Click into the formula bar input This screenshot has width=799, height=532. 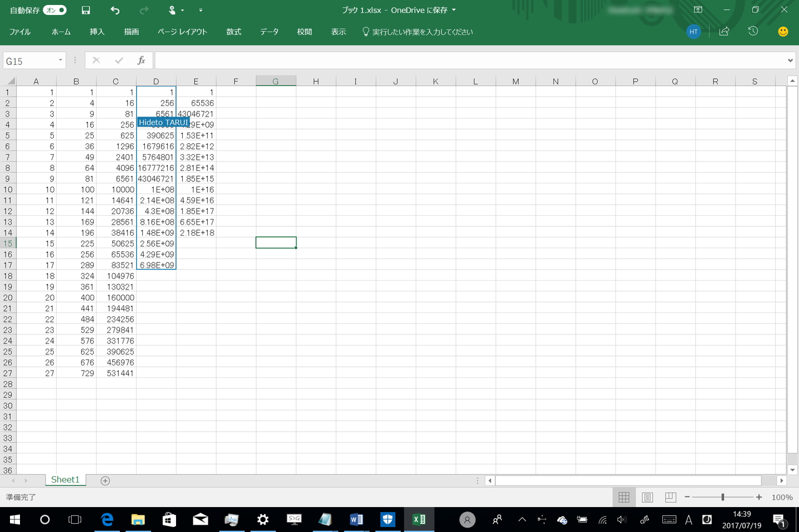tap(469, 60)
